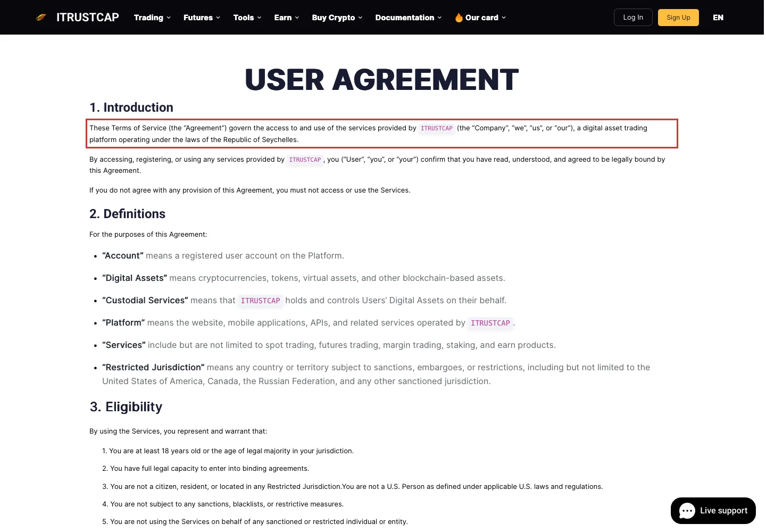Click the '1. Introduction' heading
The image size is (766, 532).
coord(131,107)
